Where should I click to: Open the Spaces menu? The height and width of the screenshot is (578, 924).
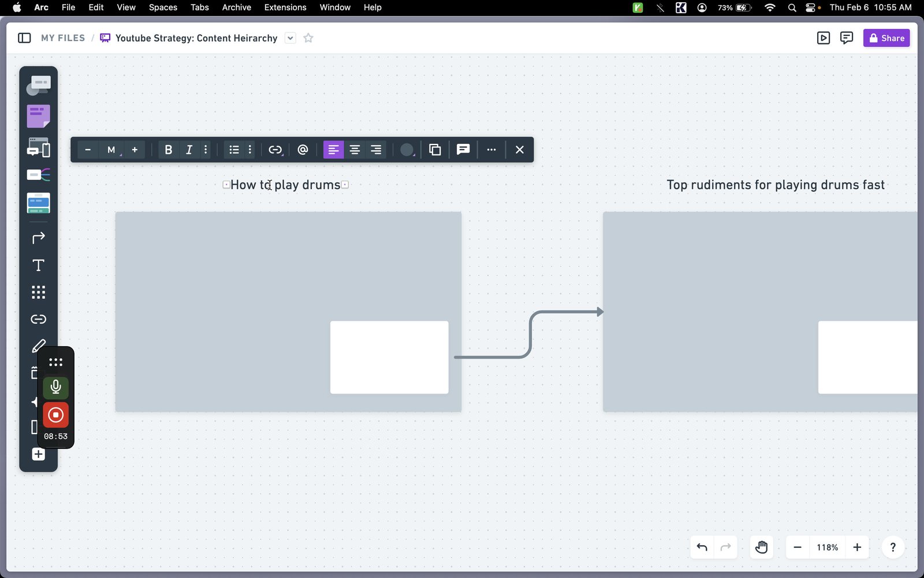point(163,8)
